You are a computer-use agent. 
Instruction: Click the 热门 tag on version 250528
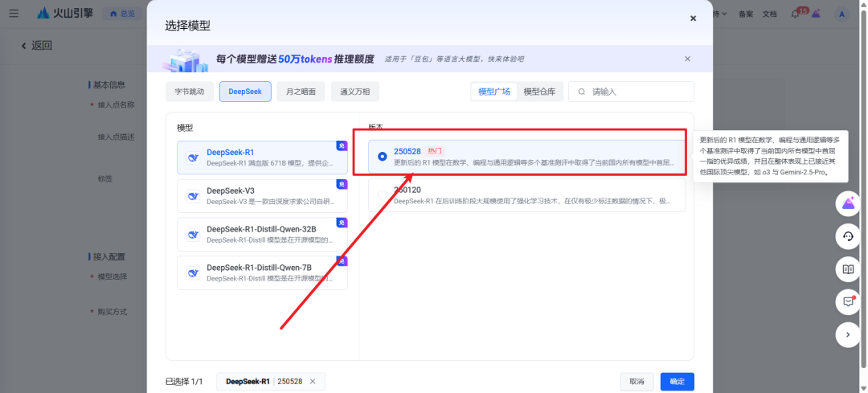(x=435, y=151)
